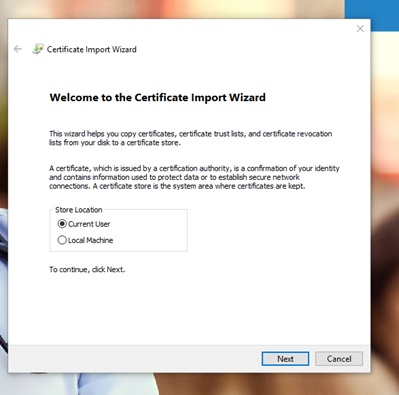Click the "Local Machine" option label text

point(90,240)
